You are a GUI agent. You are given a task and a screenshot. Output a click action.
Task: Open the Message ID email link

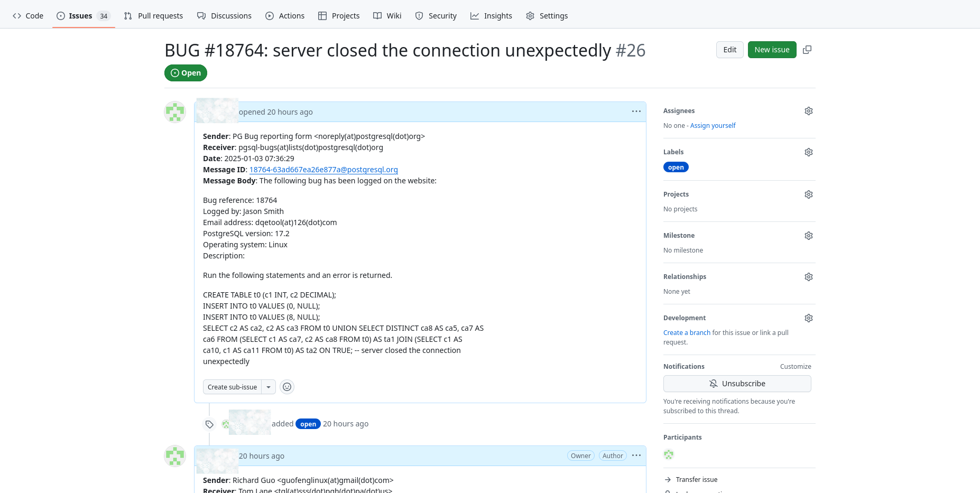click(x=323, y=170)
